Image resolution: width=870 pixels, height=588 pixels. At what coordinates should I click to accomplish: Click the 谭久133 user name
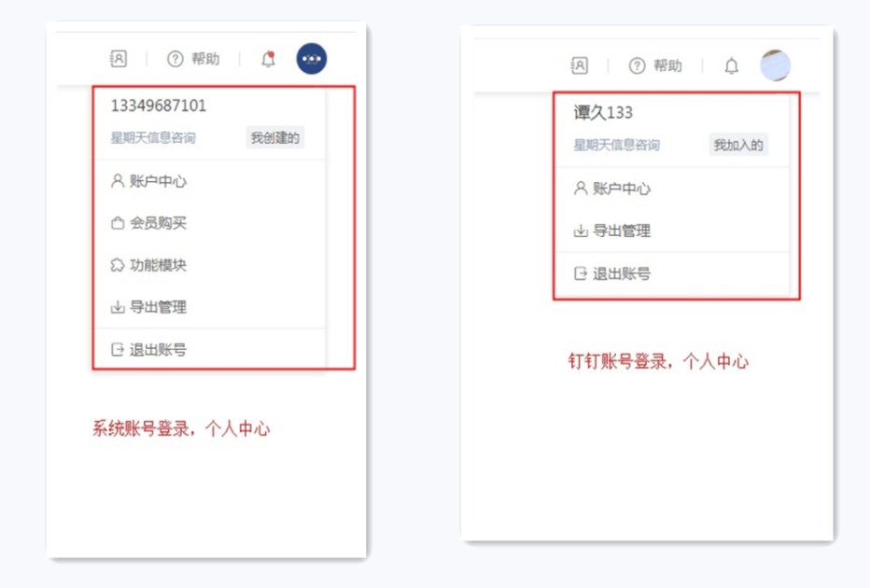pos(603,113)
